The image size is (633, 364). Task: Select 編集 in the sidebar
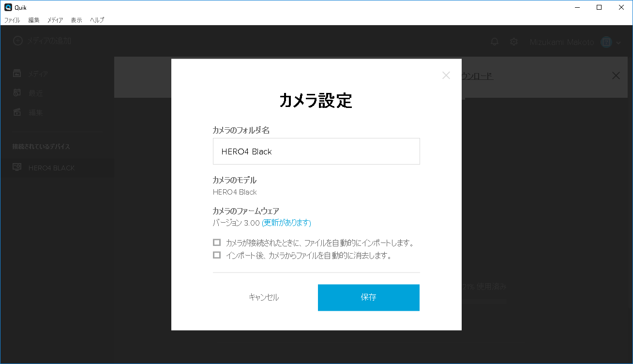[35, 112]
